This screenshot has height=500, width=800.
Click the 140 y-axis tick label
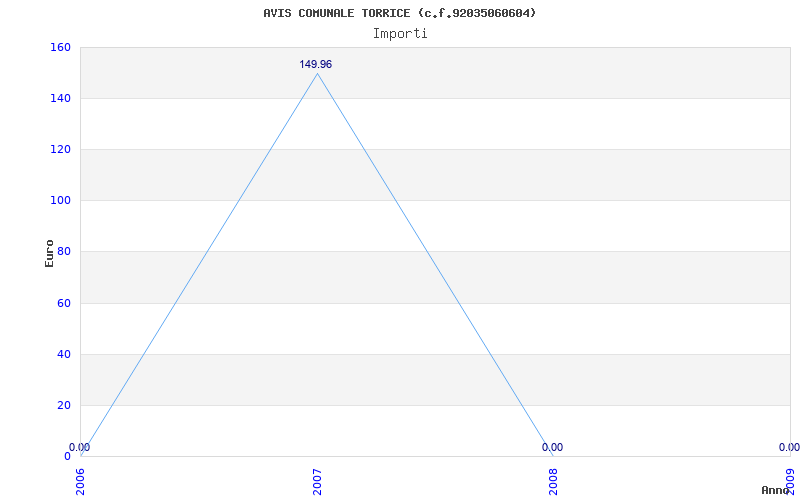[60, 98]
